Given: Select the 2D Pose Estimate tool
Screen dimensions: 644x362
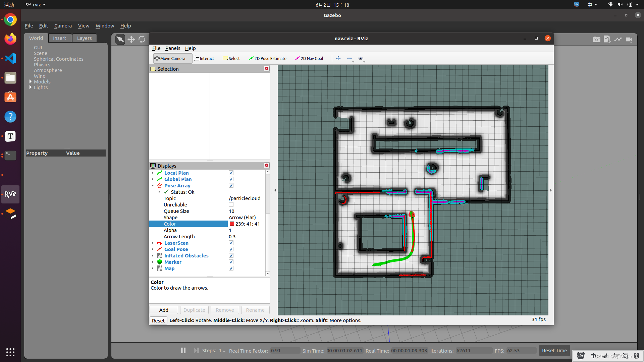Looking at the screenshot, I should coord(267,58).
